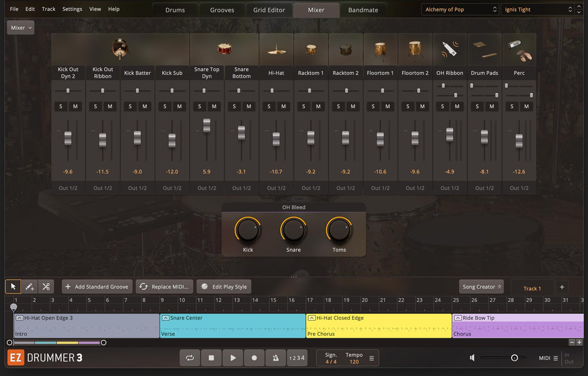Image resolution: width=588 pixels, height=376 pixels.
Task: Open the MIDI settings menu icon
Action: click(556, 358)
